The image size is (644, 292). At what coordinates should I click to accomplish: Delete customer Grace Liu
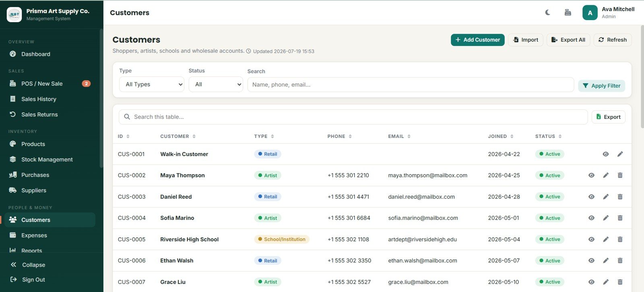point(620,282)
